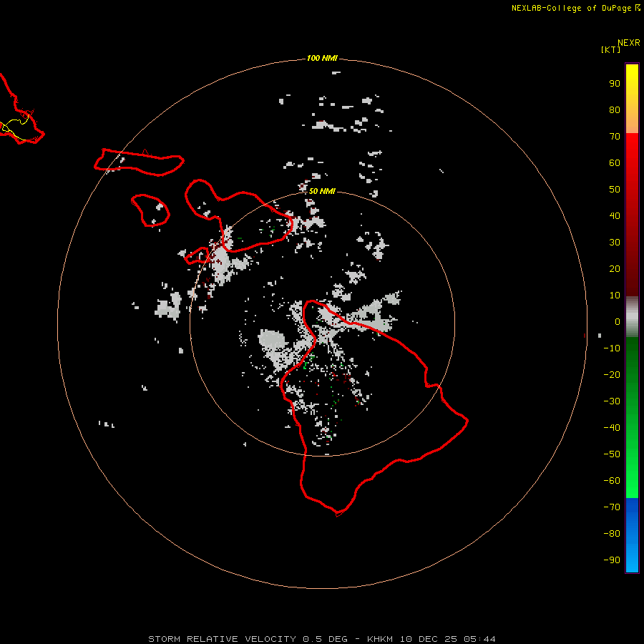Viewport: 644px width, 644px height.
Task: Click the -10 value on velocity scale
Action: point(612,348)
